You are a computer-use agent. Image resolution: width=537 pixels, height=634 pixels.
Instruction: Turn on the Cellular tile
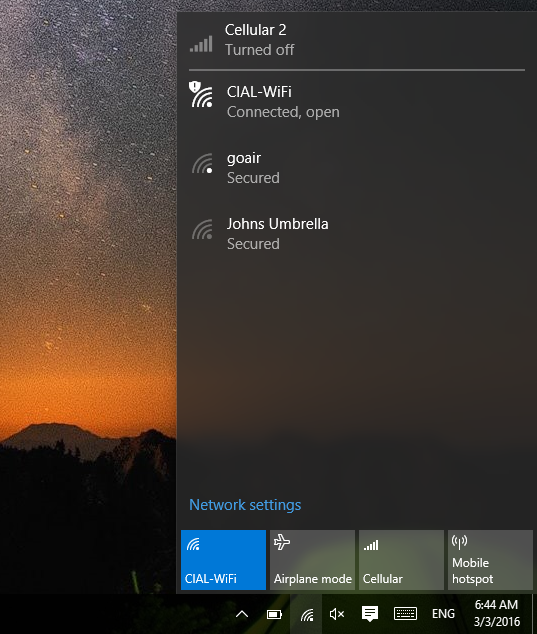pyautogui.click(x=401, y=560)
